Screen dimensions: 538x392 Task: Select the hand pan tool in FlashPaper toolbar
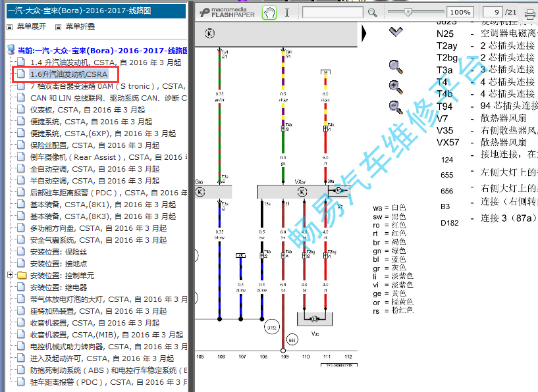coord(269,12)
